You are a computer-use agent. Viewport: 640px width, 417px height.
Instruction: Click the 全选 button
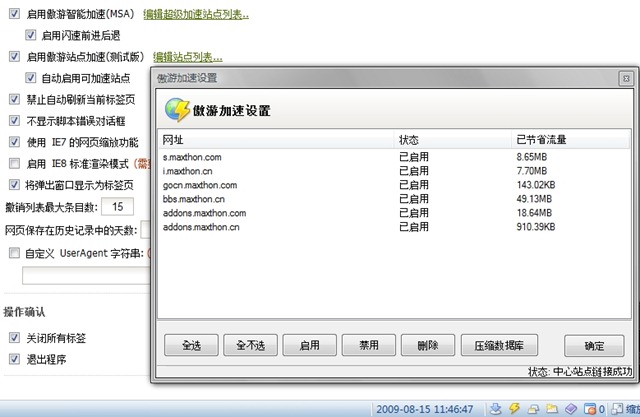click(191, 346)
